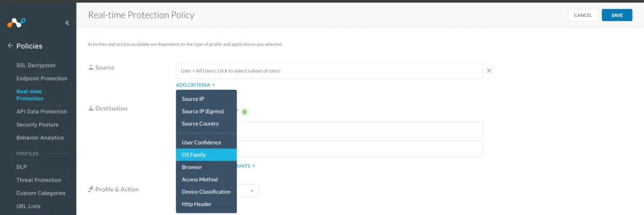The image size is (644, 215).
Task: Remove the Source user criteria with X
Action: (x=489, y=70)
